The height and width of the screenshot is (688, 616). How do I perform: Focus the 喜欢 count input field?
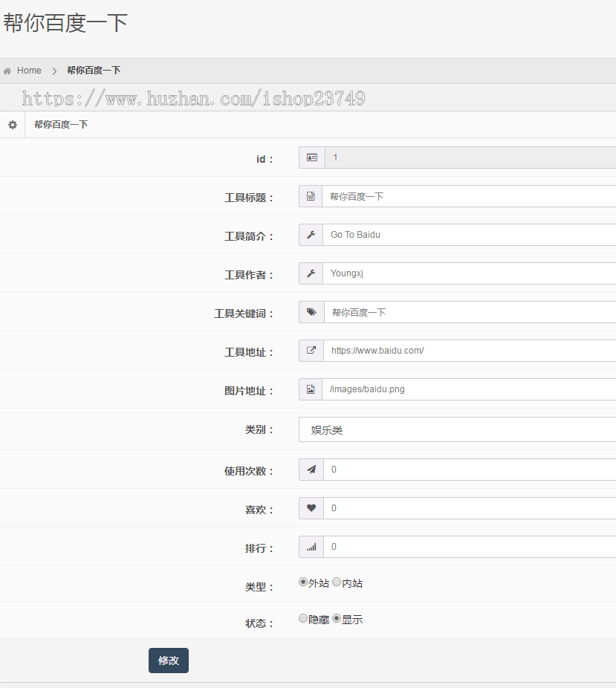point(470,508)
